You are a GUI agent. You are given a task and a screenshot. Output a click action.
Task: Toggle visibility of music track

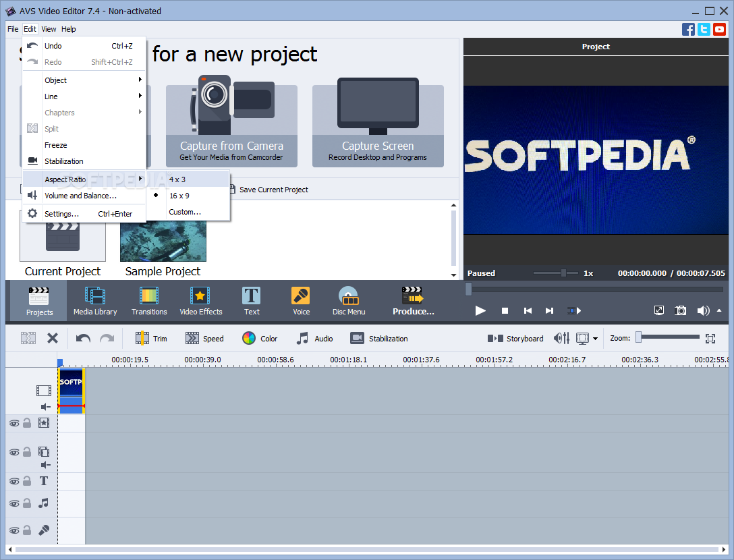click(x=14, y=503)
